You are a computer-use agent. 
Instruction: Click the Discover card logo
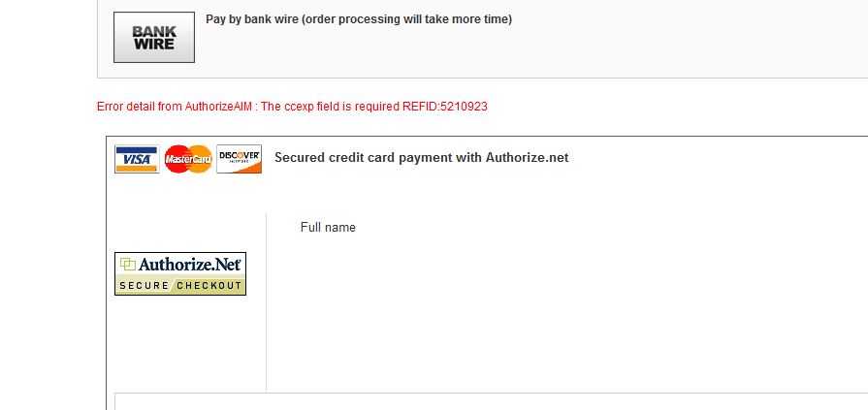click(x=239, y=159)
